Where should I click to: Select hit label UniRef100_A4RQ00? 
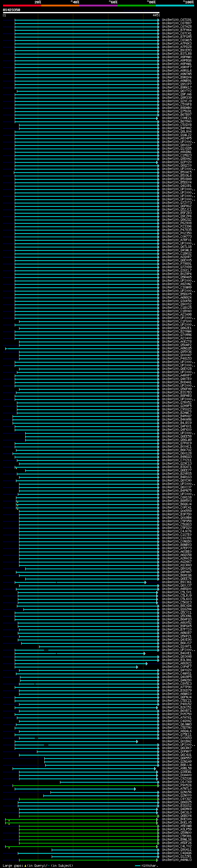click(176, 589)
